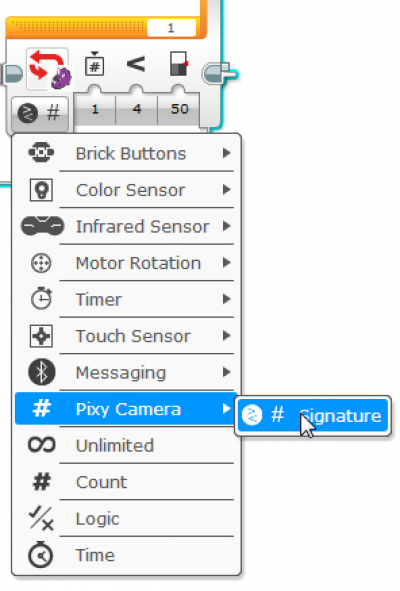
Task: Select the Touch Sensor icon
Action: [41, 336]
